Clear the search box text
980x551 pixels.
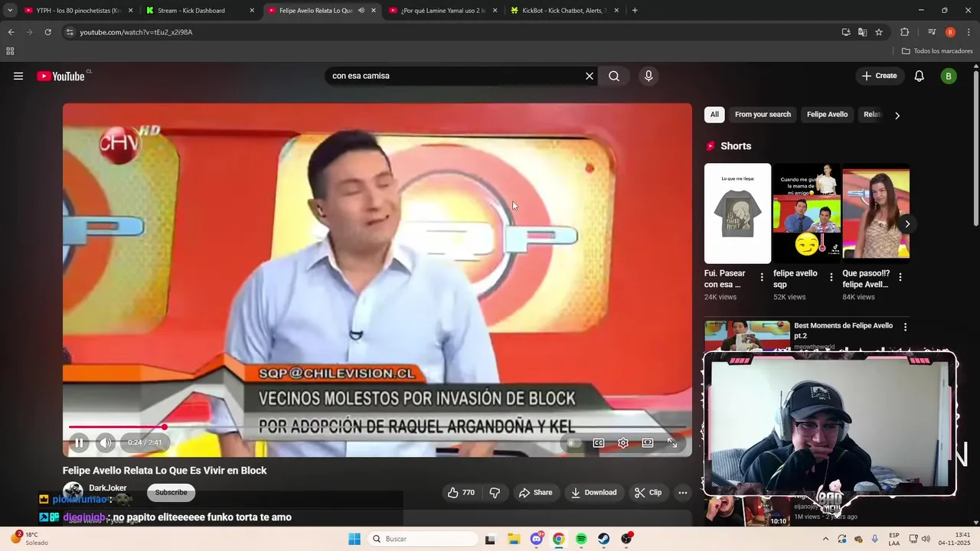590,76
